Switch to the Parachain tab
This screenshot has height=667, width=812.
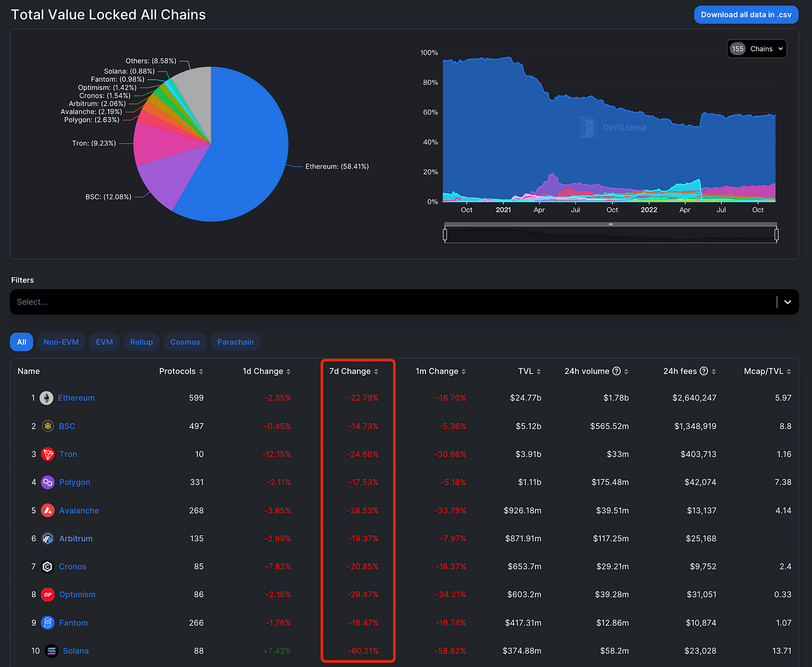(236, 342)
